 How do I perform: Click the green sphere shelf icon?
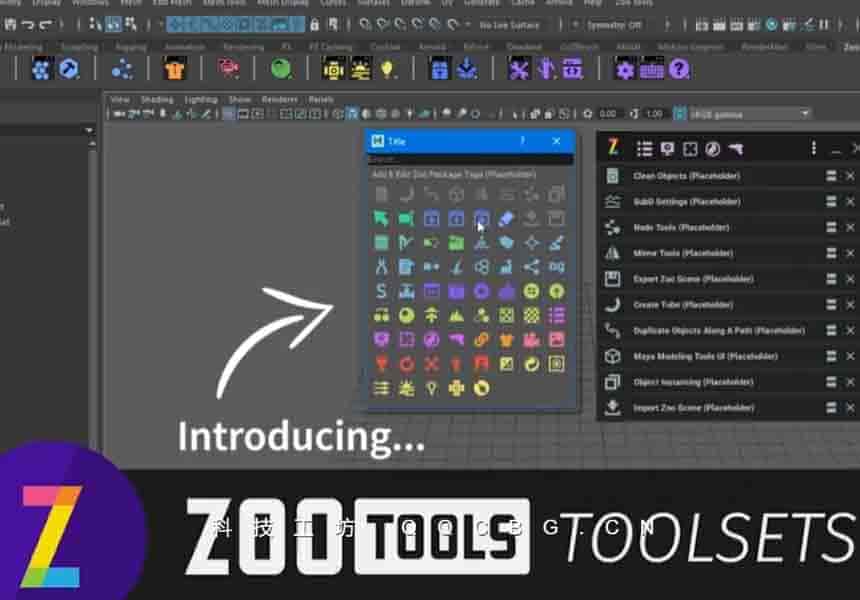(x=281, y=69)
